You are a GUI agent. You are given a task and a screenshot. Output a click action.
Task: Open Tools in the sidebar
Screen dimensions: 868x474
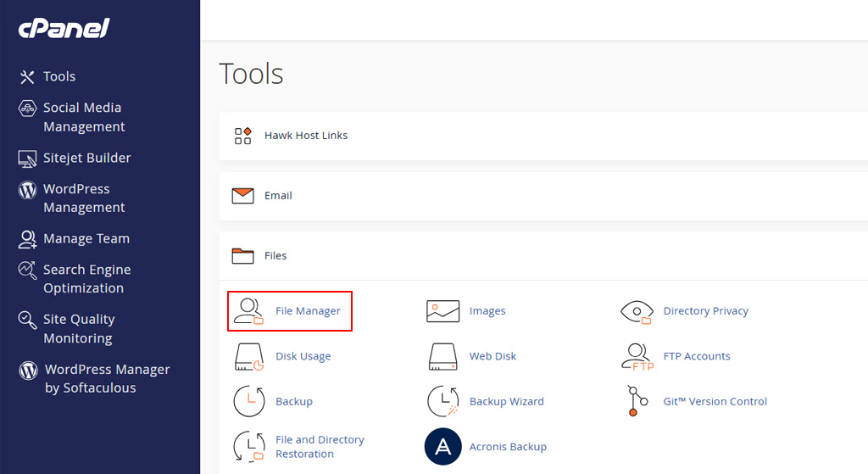click(59, 76)
